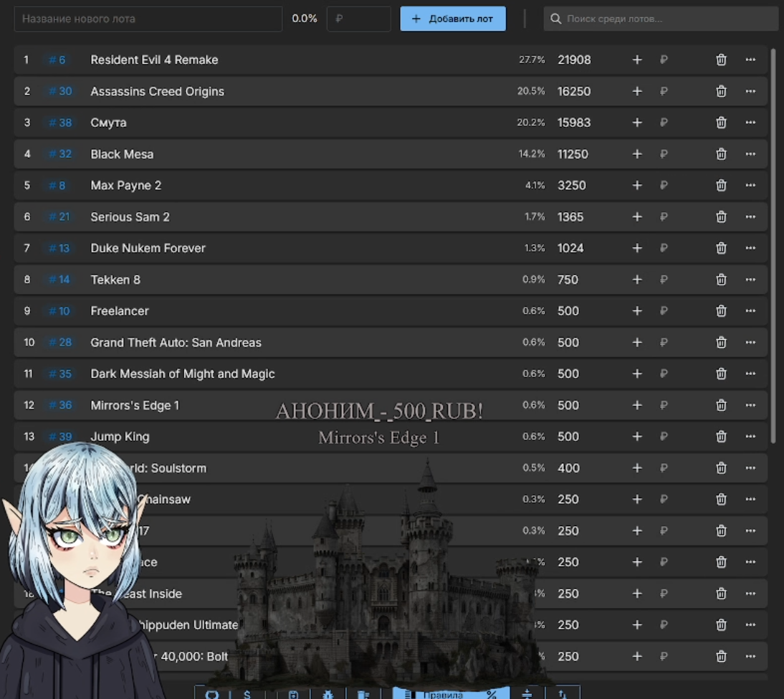The width and height of the screenshot is (784, 699).
Task: Delete the Dark Messiah of Might and Magic lot
Action: coord(721,374)
